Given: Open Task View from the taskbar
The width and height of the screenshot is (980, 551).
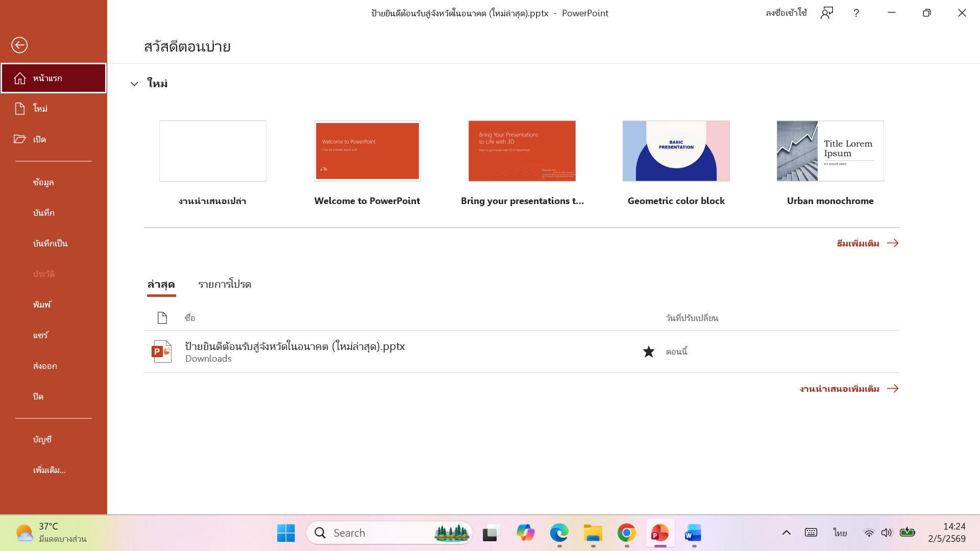Looking at the screenshot, I should 492,533.
